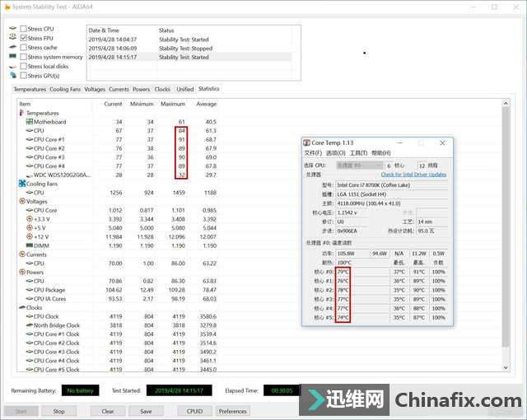Click the LGA 1151 socket field
Image resolution: width=527 pixels, height=420 pixels.
(392, 194)
